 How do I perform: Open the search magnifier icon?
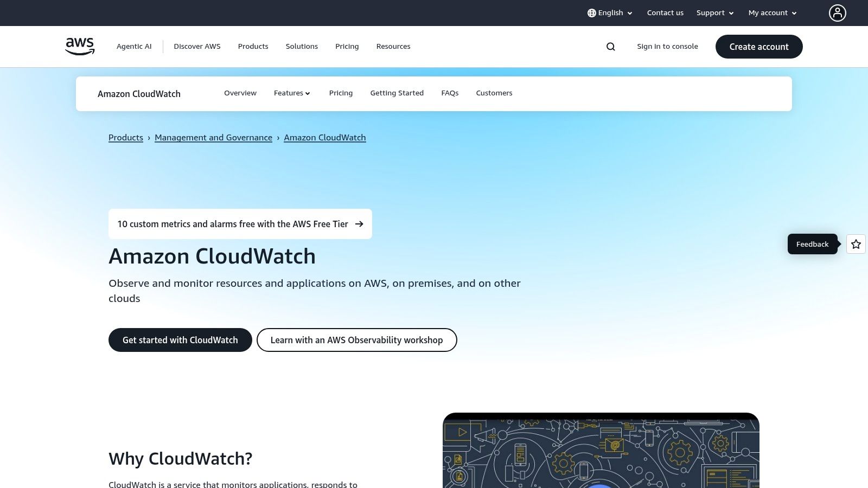(x=610, y=46)
